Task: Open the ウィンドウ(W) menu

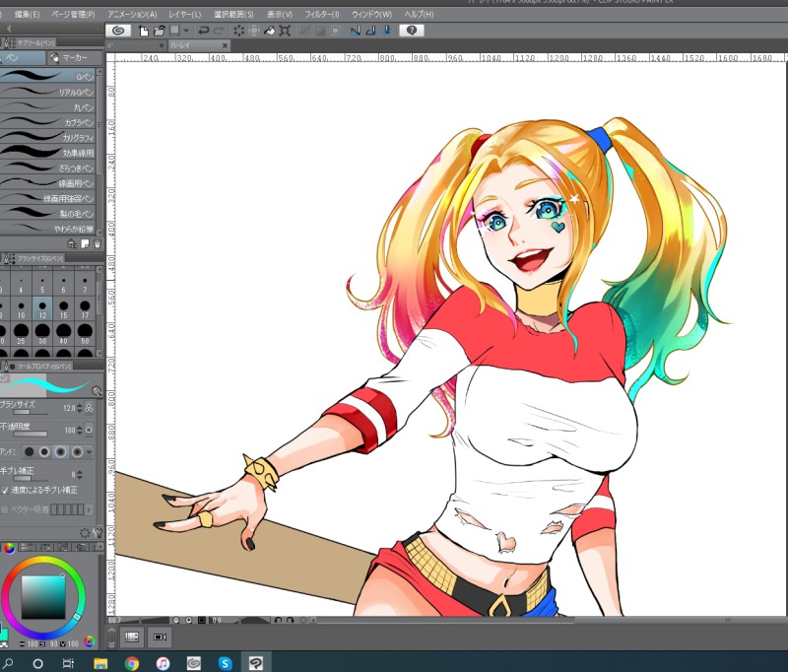Action: pyautogui.click(x=371, y=15)
